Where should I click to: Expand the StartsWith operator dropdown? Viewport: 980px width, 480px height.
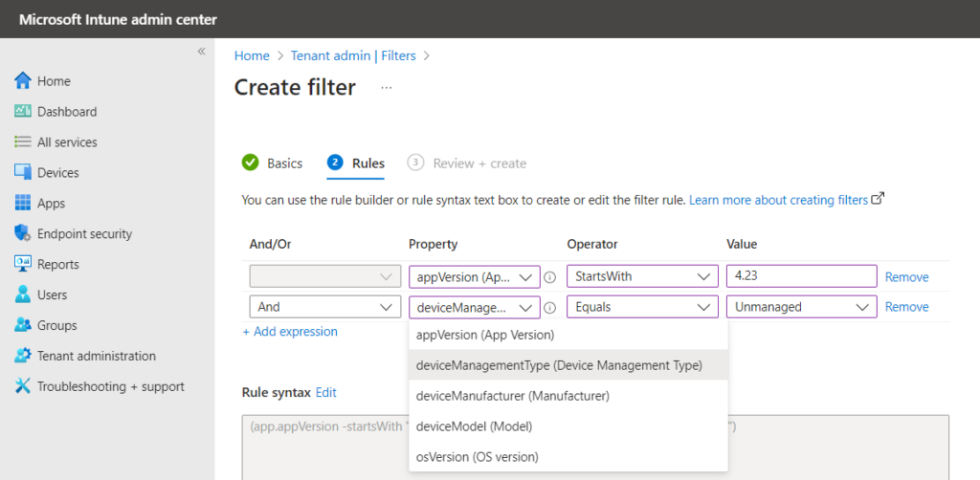point(642,276)
